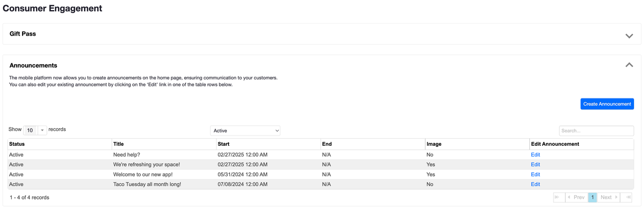Click the Create Announcement button
644x210 pixels.
(x=607, y=104)
